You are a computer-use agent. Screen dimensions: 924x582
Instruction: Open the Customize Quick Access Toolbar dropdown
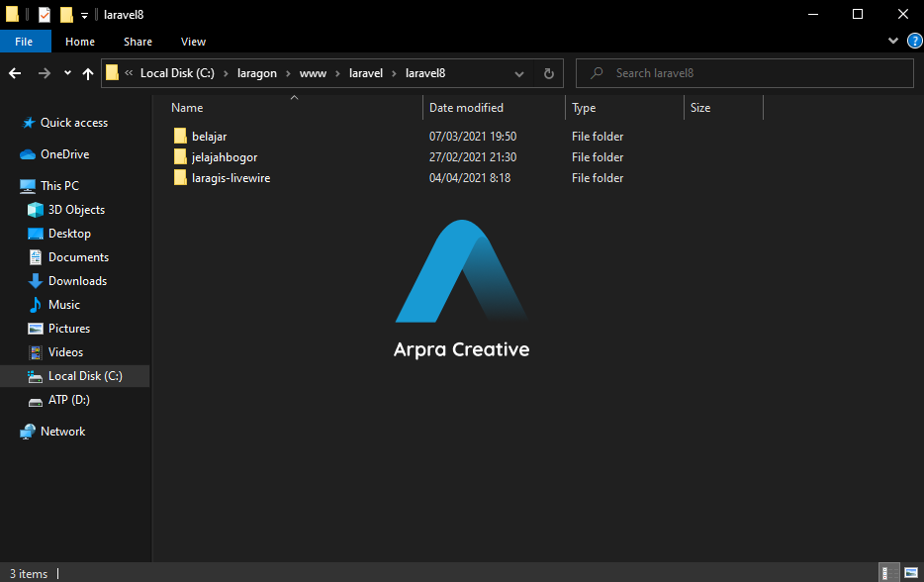tap(84, 15)
